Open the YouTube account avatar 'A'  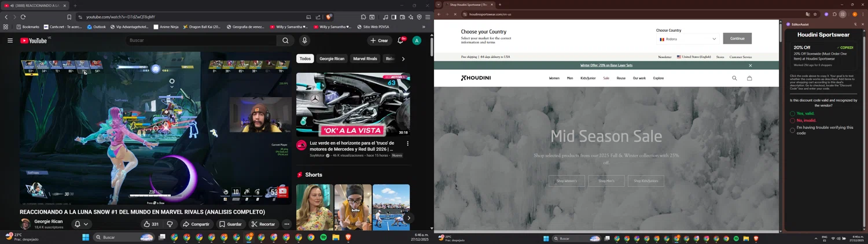(x=417, y=40)
